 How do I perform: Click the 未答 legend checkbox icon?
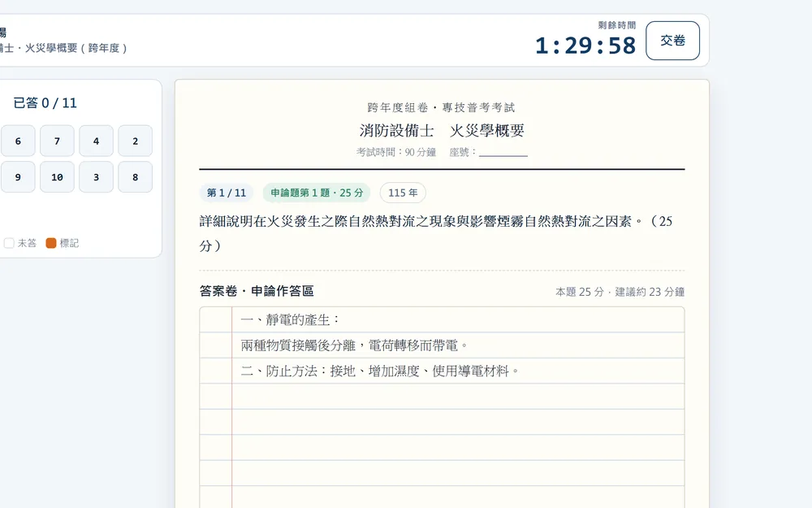pyautogui.click(x=9, y=243)
